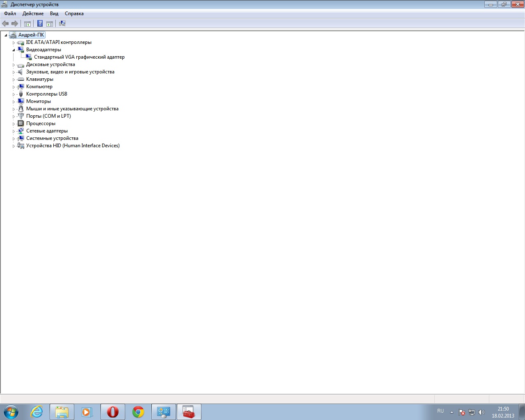Click the mouse icon beside Мыши и иные указывающие устройства
Screen dimensions: 525x420
click(21, 109)
